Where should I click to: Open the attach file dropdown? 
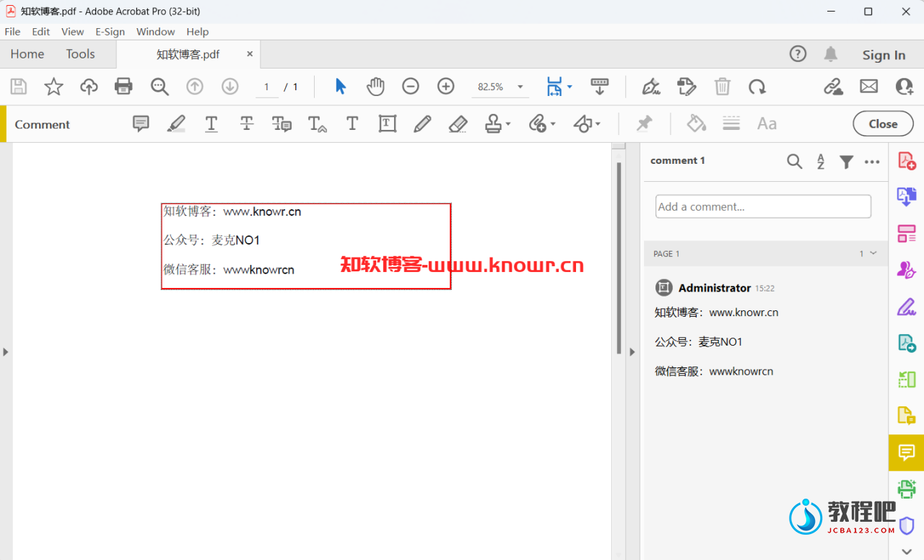coord(541,124)
